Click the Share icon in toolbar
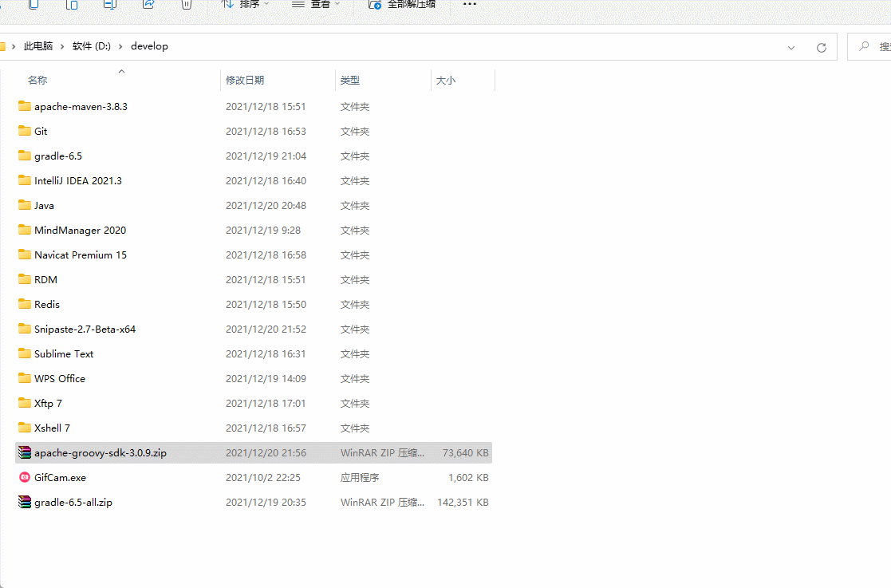This screenshot has height=588, width=891. tap(148, 4)
